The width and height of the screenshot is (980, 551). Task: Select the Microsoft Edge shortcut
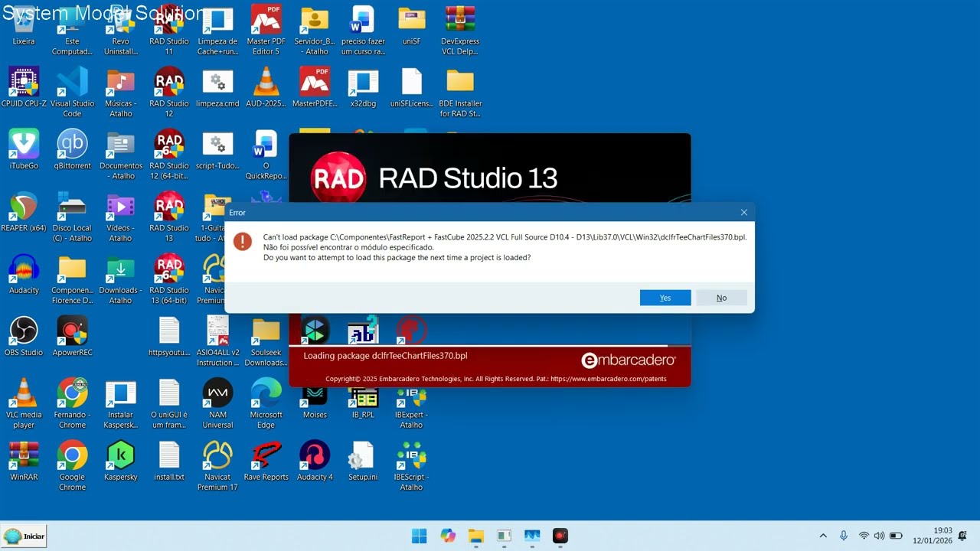(x=266, y=403)
